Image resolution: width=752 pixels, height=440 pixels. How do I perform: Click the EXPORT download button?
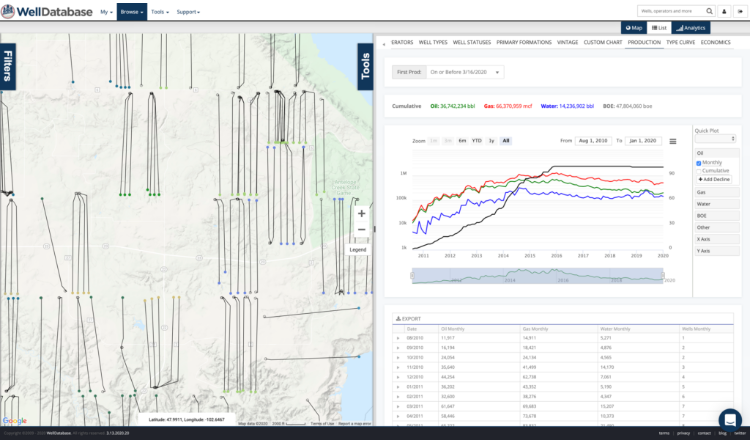(x=408, y=319)
